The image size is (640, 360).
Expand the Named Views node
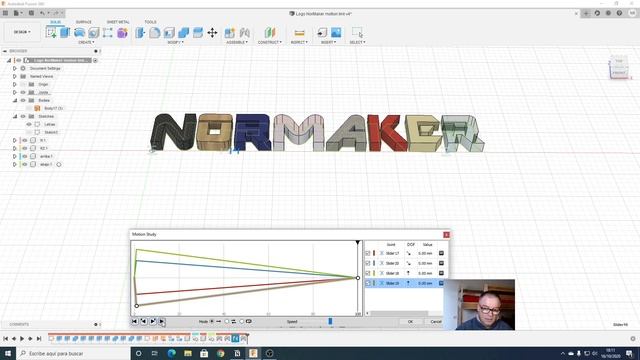point(15,76)
